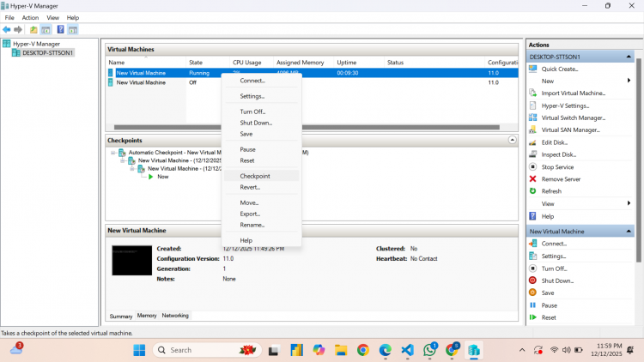Screen dimensions: 644x362
Task: Open Google Chrome from the taskbar
Action: (362, 350)
